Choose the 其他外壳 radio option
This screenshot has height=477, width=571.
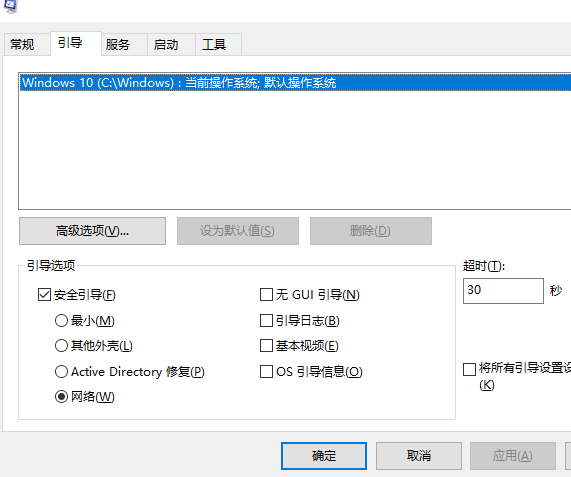pos(61,346)
